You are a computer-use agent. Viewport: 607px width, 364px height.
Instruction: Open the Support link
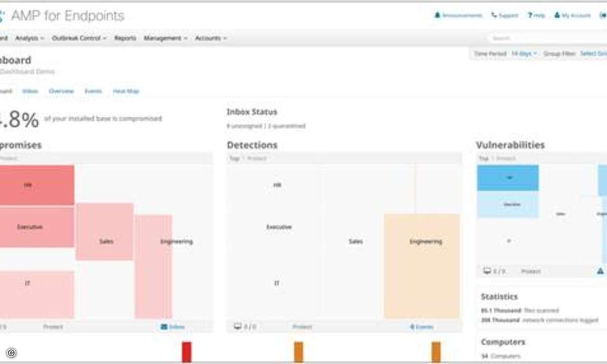tap(508, 16)
